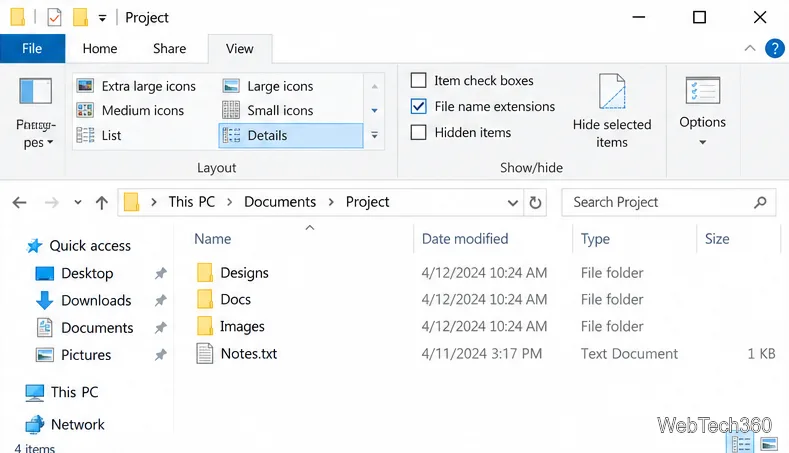Image resolution: width=789 pixels, height=453 pixels.
Task: Sort by Date modified column header
Action: coord(465,239)
